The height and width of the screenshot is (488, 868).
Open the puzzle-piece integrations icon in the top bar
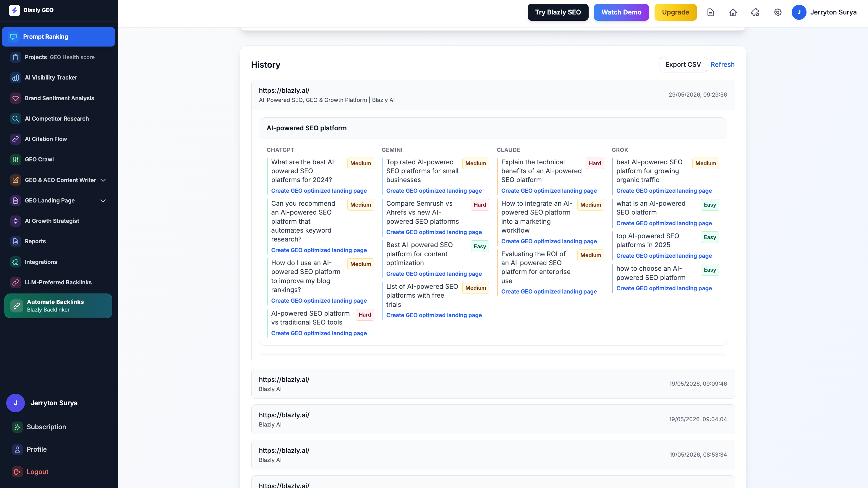tap(755, 12)
